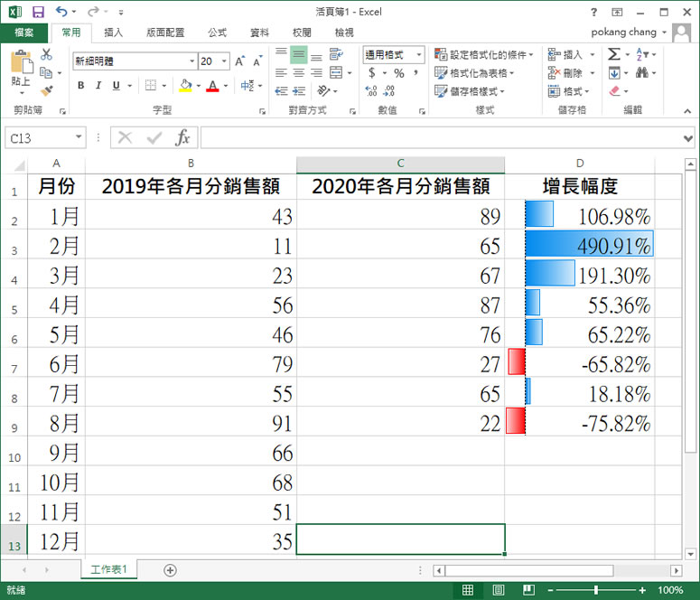Toggle Bold formatting
The image size is (700, 600).
point(80,86)
